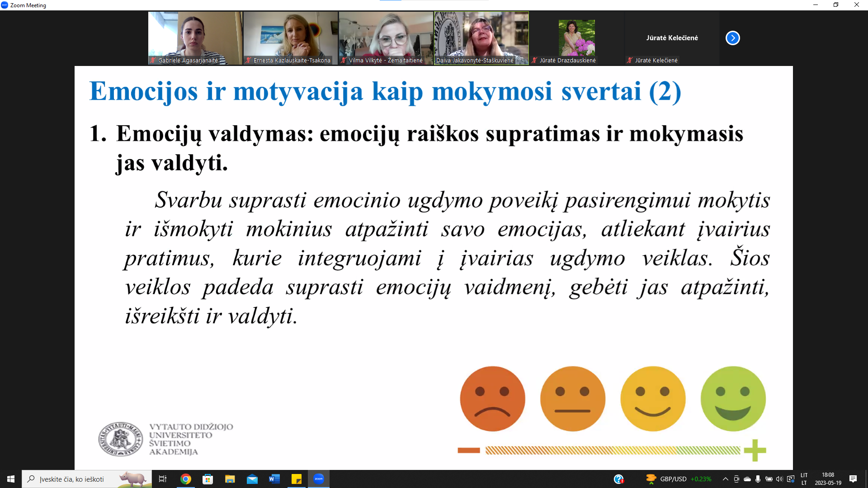
Task: Show next participants with blue arrow button
Action: [732, 38]
